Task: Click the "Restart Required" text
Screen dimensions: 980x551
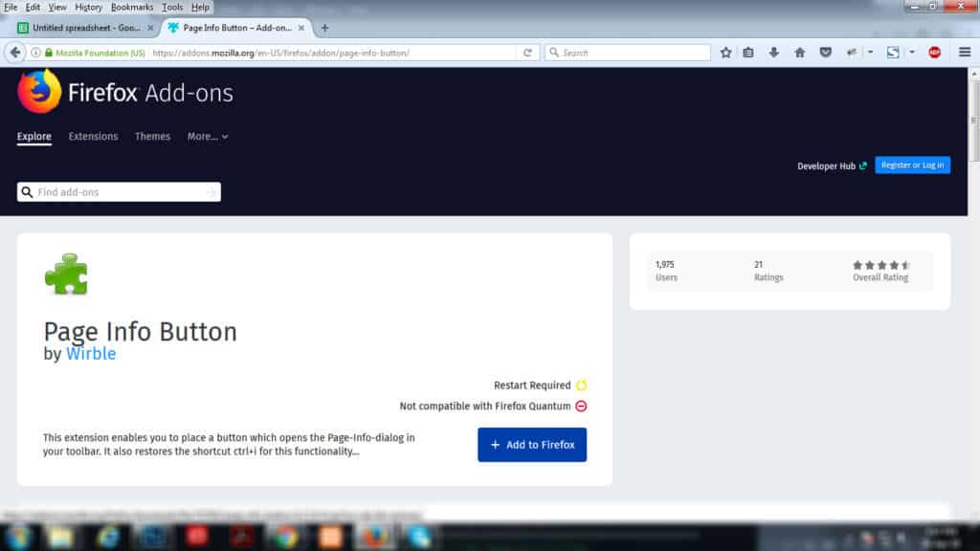Action: tap(532, 386)
